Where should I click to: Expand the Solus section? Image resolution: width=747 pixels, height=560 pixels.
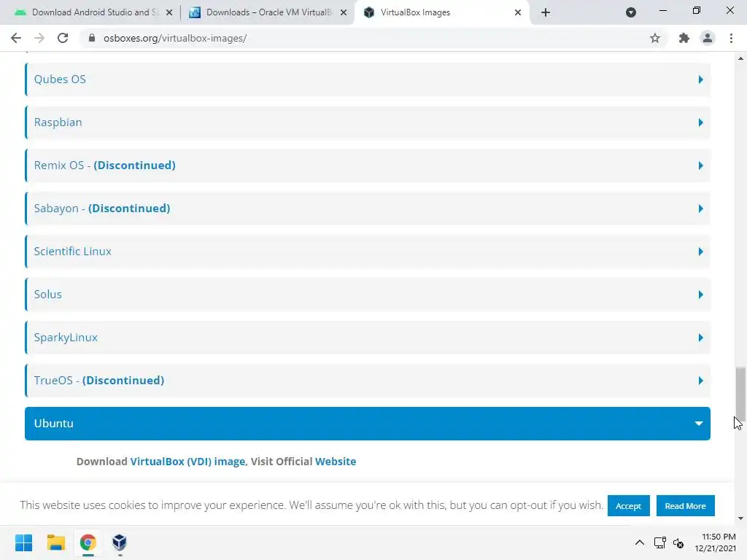point(368,295)
